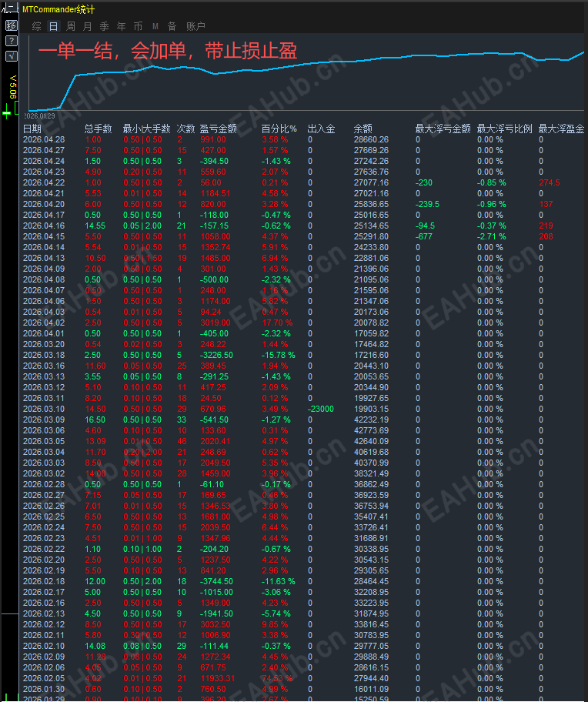Click the -3226.50 loss amount
This screenshot has width=588, height=702.
(216, 355)
